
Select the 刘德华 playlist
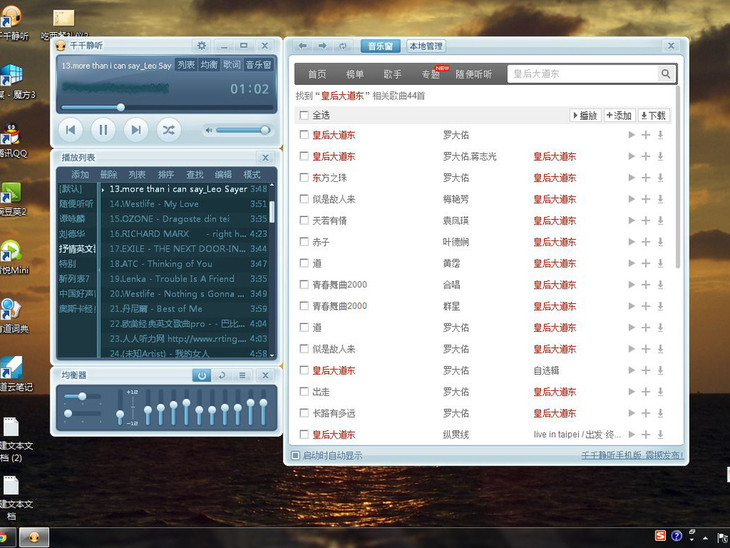pyautogui.click(x=72, y=234)
